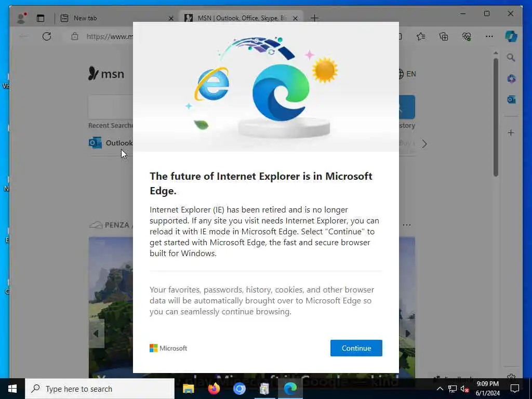Close the New tab tab
Image resolution: width=532 pixels, height=399 pixels.
171,18
